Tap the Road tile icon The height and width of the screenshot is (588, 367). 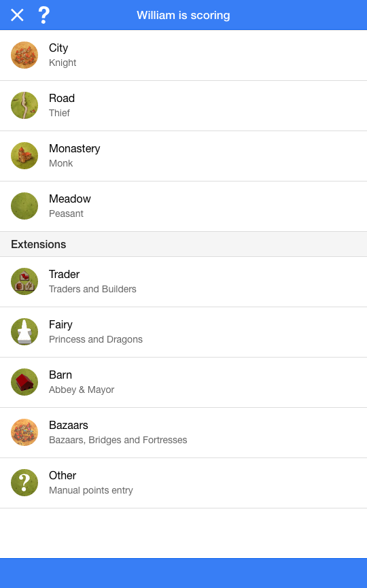24,105
